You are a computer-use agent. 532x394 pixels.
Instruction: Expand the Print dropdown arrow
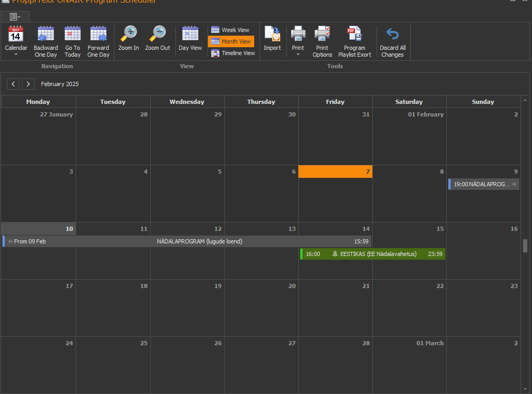click(x=298, y=54)
